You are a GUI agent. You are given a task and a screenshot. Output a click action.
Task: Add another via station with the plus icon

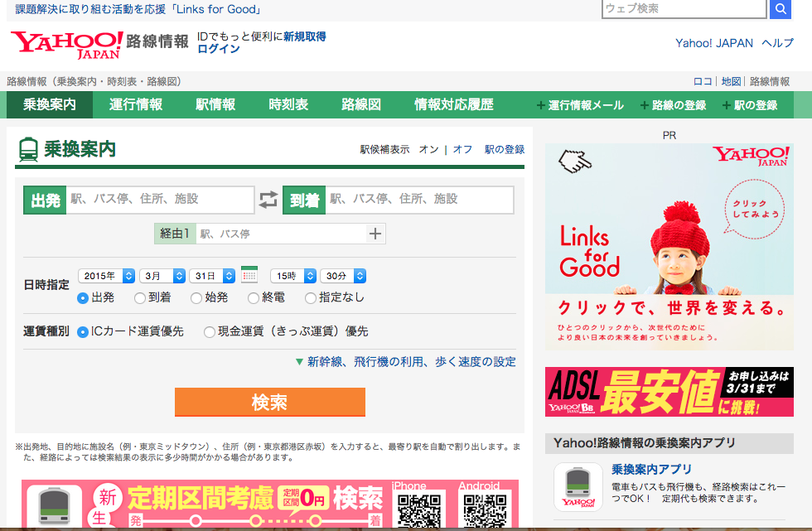[x=375, y=234]
